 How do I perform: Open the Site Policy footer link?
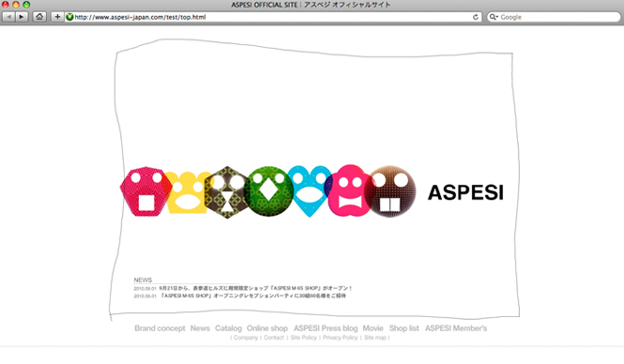pos(303,338)
